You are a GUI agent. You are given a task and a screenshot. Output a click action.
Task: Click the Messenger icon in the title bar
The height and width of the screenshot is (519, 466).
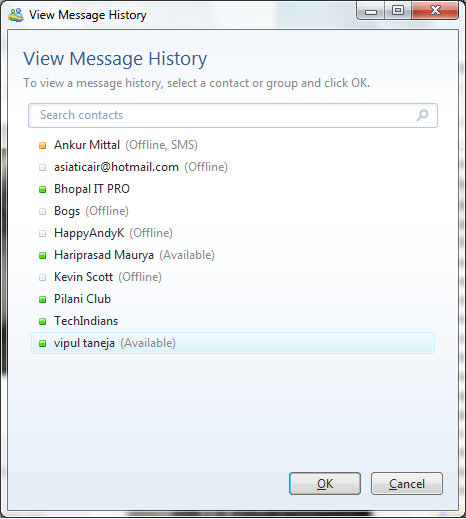tap(16, 15)
